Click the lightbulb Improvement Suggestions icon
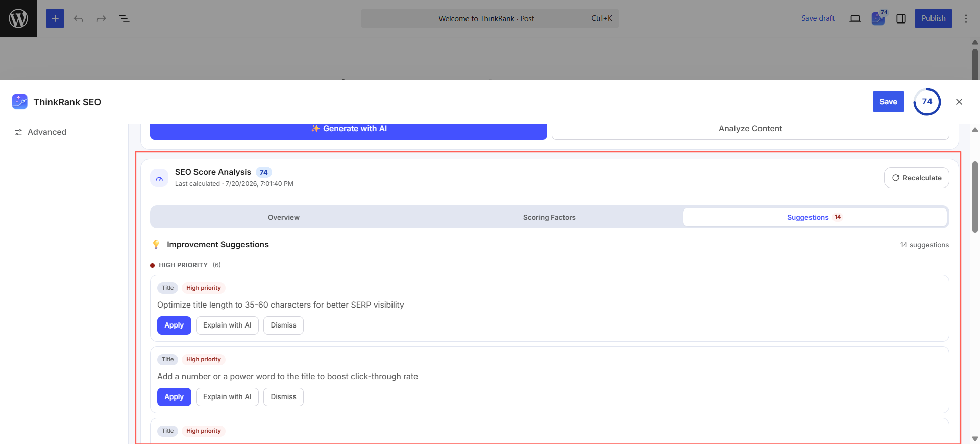 point(156,245)
